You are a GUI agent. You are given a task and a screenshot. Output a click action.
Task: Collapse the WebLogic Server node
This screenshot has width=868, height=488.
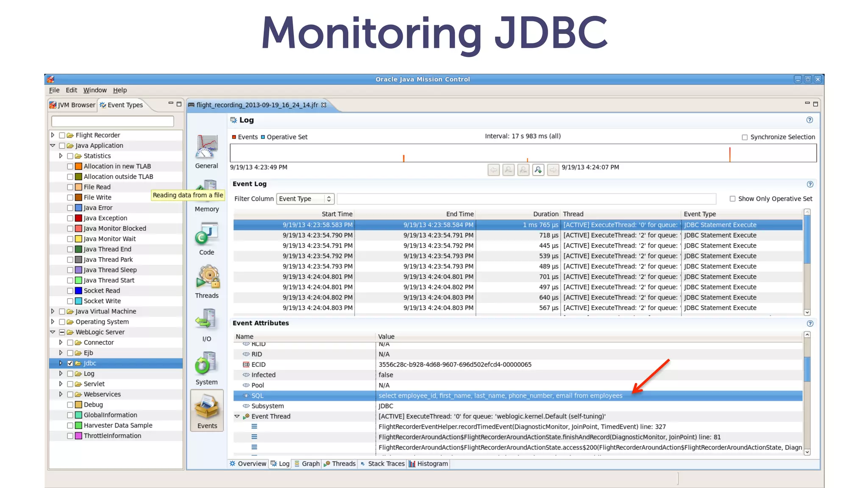[x=53, y=332]
